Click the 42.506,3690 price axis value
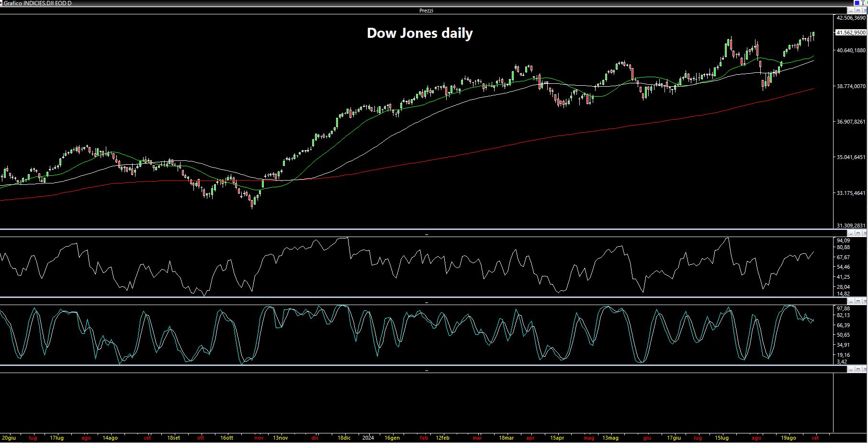The height and width of the screenshot is (443, 868). (x=851, y=18)
